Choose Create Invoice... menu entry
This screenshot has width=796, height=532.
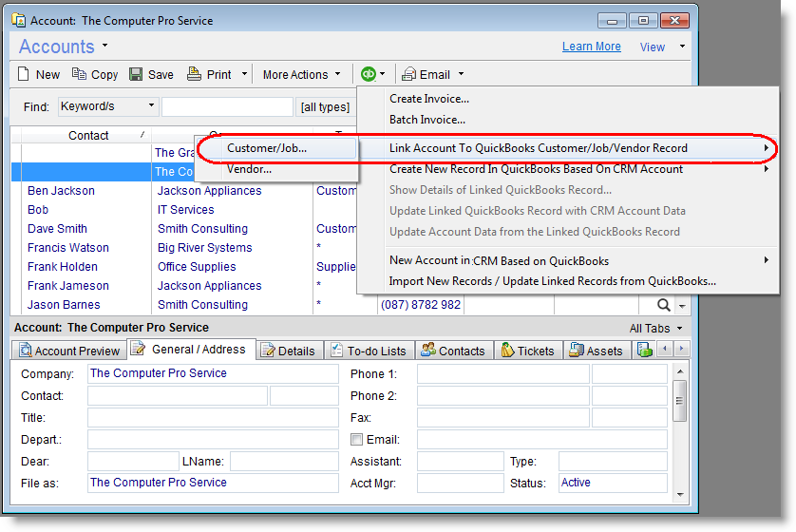[x=429, y=99]
